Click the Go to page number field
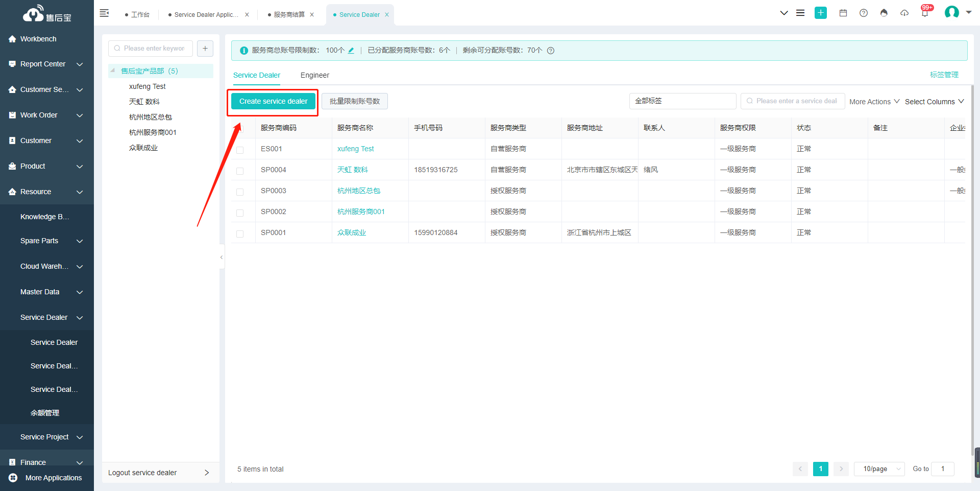This screenshot has height=491, width=980. coord(943,469)
